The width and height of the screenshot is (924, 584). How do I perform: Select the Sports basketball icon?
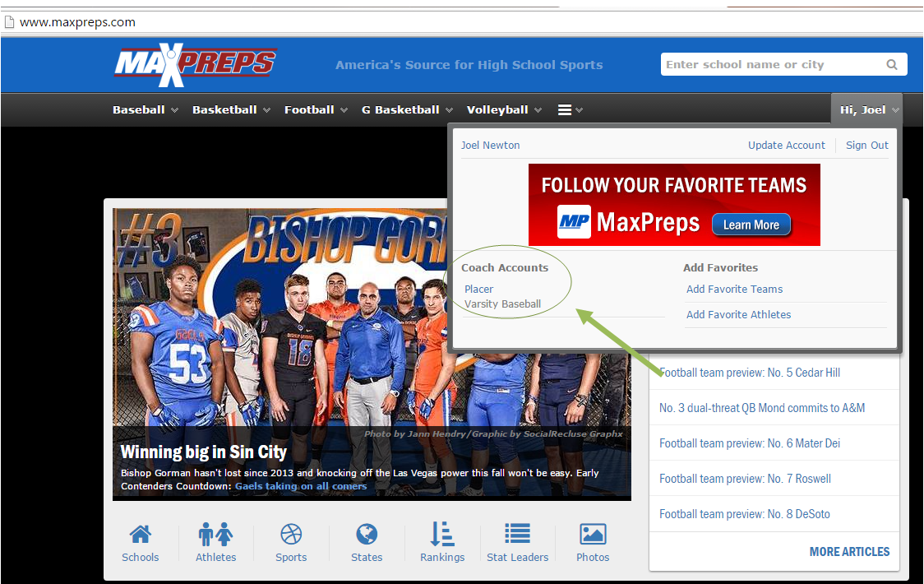[291, 535]
